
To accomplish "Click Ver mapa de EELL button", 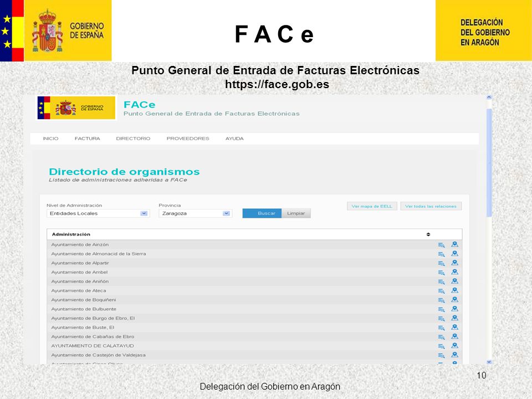I will coord(372,206).
